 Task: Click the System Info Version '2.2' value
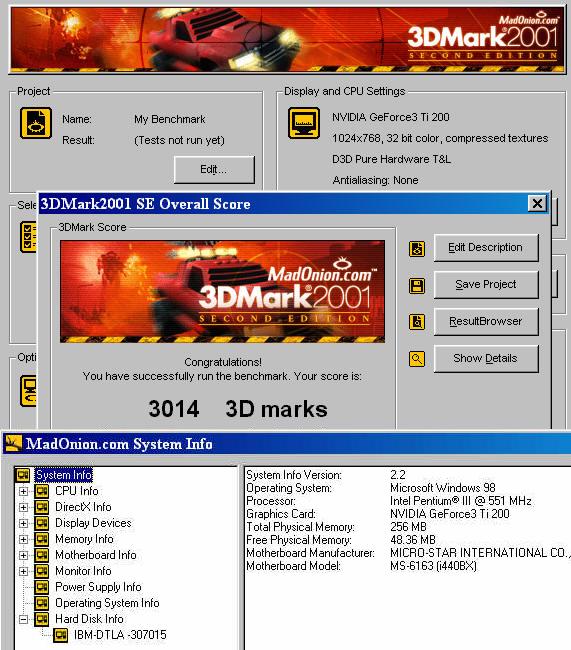pos(398,475)
